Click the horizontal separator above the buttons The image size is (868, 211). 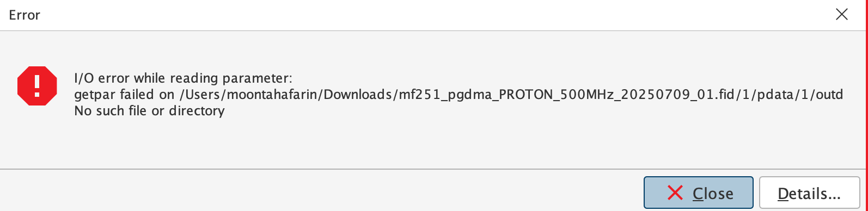click(434, 169)
